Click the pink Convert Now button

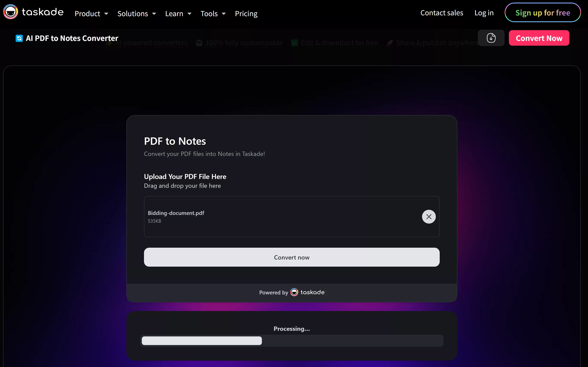tap(539, 38)
